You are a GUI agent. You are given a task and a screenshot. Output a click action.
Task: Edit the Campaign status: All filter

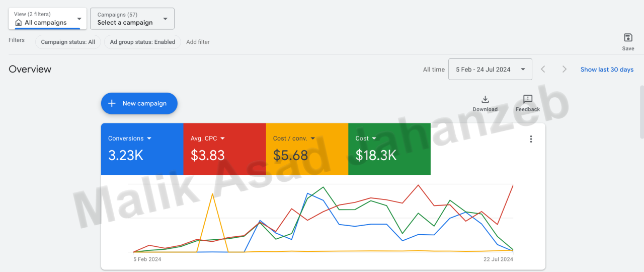[68, 42]
